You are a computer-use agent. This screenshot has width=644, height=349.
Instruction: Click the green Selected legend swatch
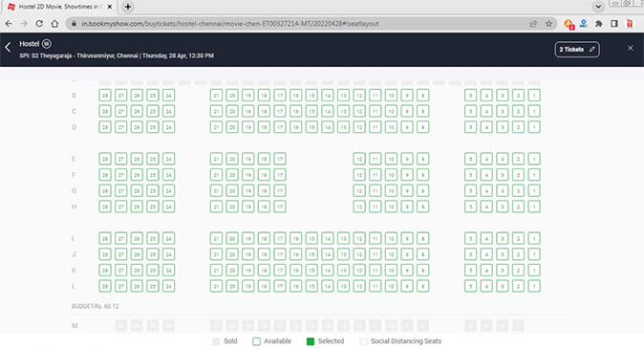click(311, 341)
